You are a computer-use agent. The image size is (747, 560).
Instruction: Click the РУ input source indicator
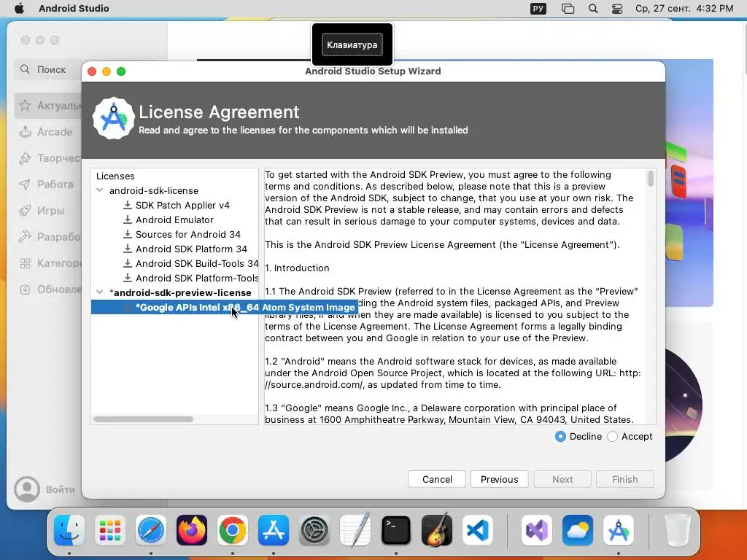coord(538,9)
